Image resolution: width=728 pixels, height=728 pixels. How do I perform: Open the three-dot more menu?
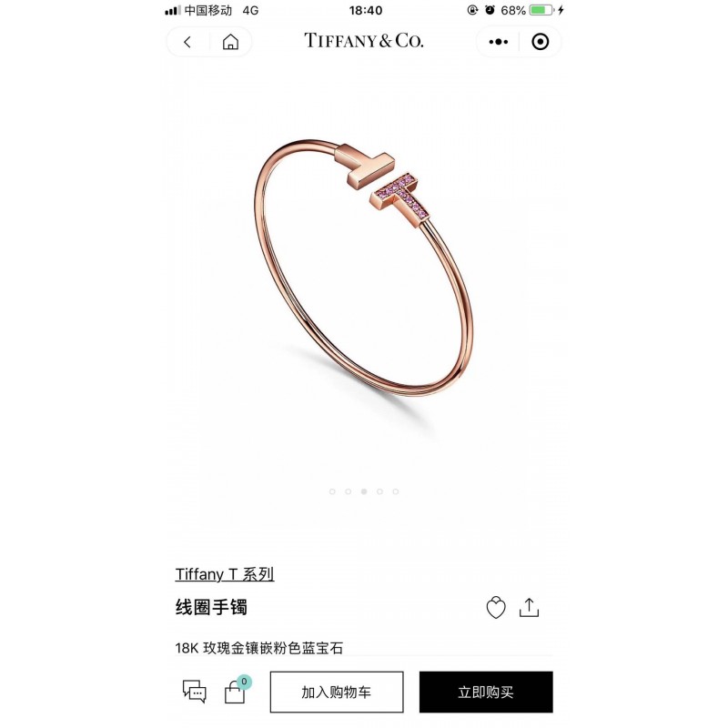click(x=498, y=42)
